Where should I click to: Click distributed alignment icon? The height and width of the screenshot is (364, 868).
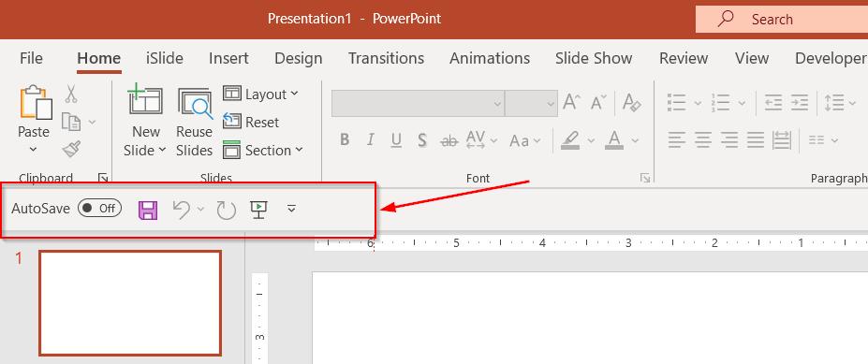(782, 140)
